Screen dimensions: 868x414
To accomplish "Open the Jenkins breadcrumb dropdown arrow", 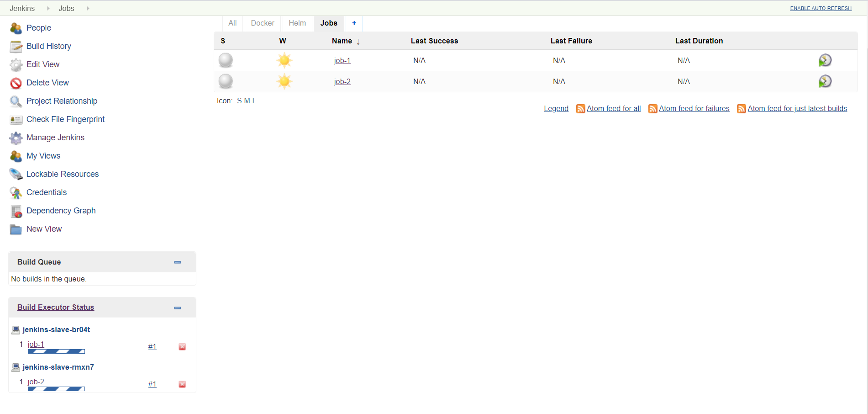I will [x=48, y=8].
